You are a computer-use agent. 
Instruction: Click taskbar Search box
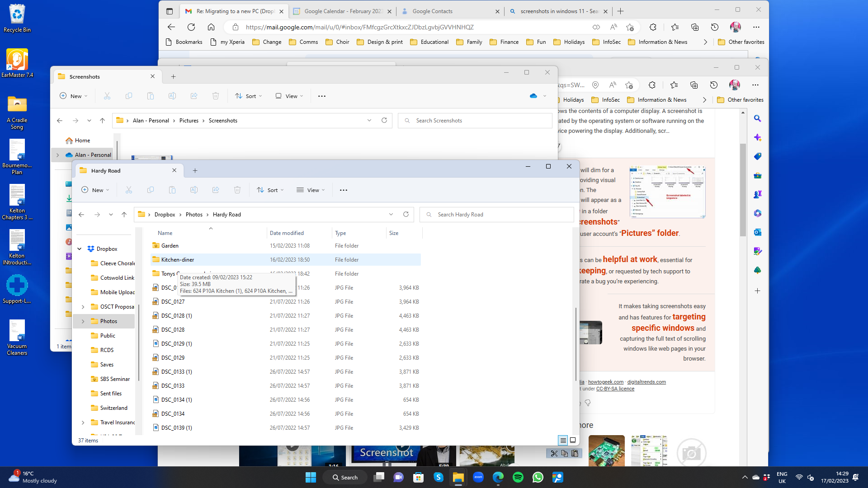(x=345, y=477)
